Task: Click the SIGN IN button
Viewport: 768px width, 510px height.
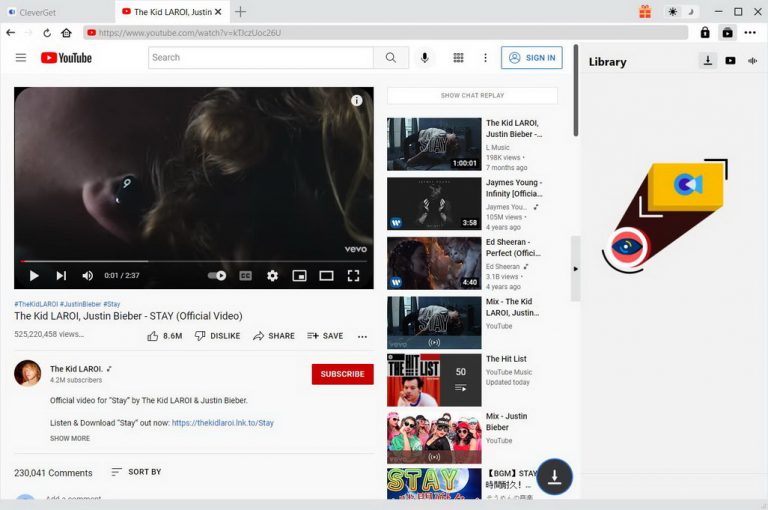Action: (531, 58)
